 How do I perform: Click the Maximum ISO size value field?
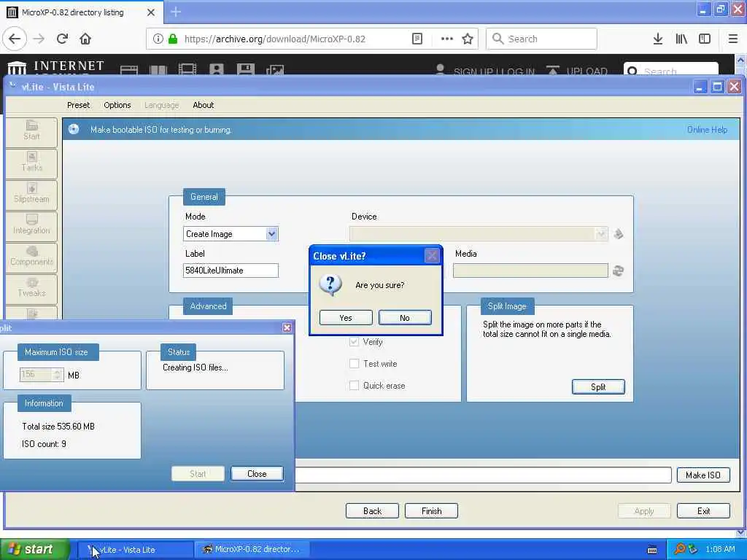pos(36,375)
